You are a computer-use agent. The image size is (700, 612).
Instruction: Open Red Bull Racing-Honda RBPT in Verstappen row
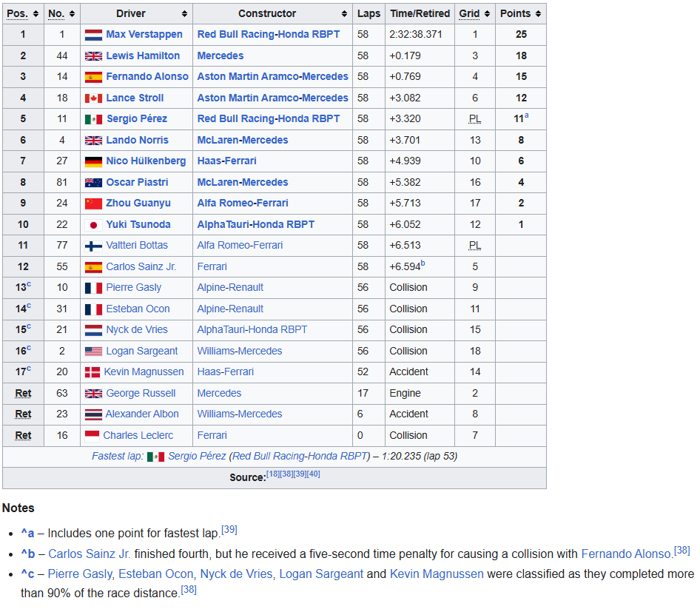[x=269, y=34]
